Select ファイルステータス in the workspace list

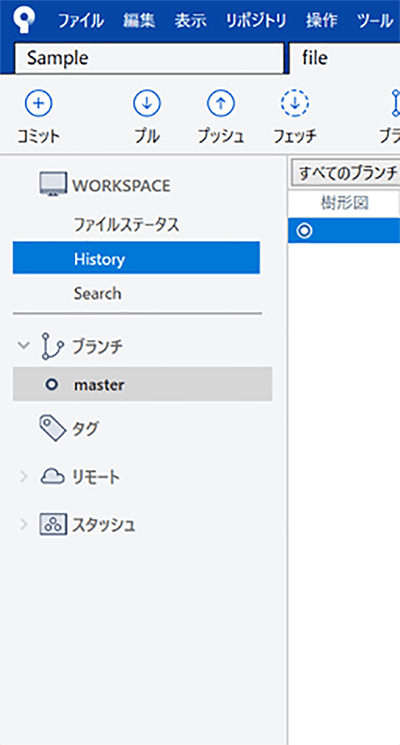(126, 225)
